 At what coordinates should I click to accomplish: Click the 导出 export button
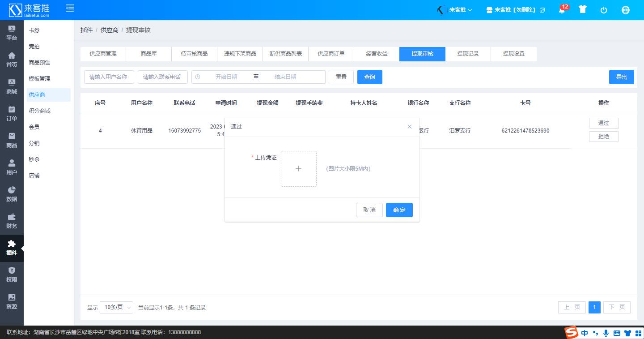pos(622,77)
